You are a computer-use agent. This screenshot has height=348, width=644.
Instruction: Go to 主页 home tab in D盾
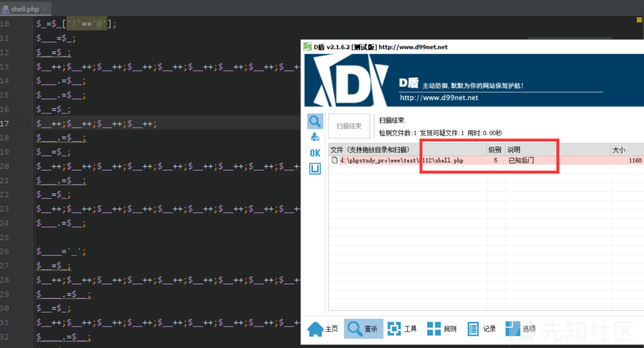coord(323,329)
